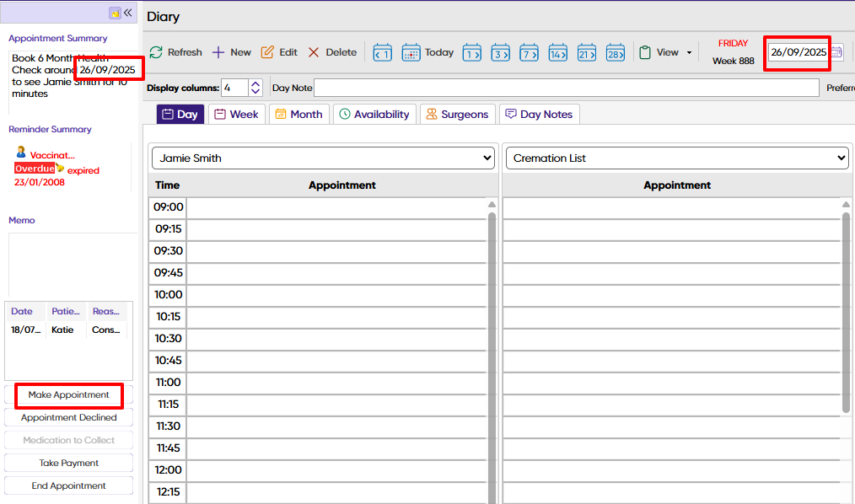Open the date picker calendar icon
This screenshot has width=855, height=504.
coord(836,52)
